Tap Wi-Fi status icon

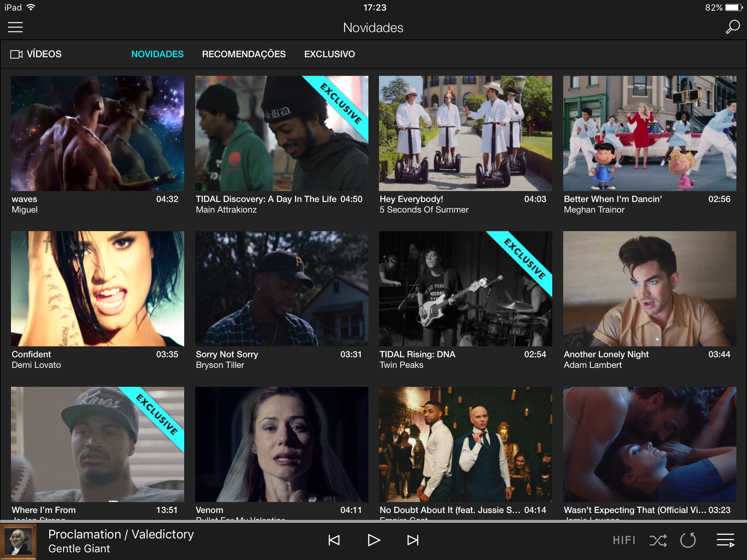[31, 7]
